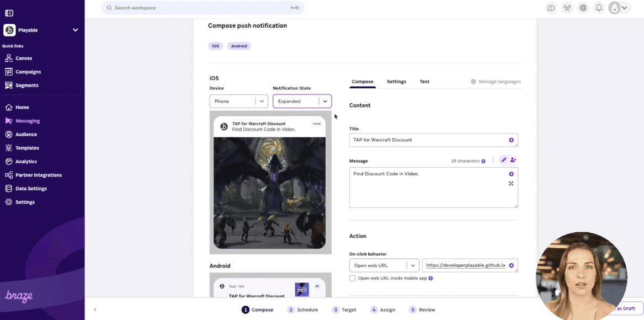Viewport: 644px width, 320px height.
Task: Open the globe language icon in header
Action: (583, 8)
